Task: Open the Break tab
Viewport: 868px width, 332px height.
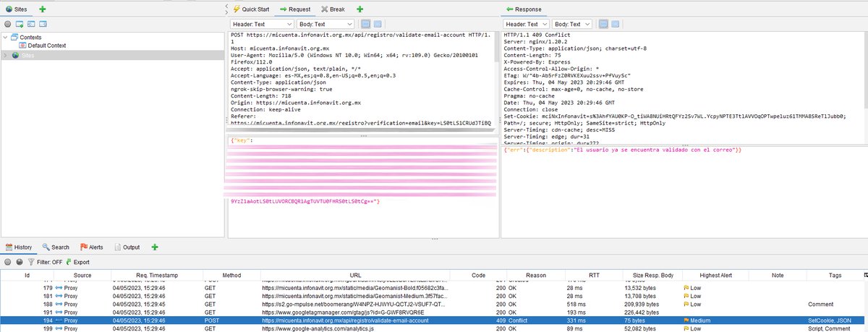Action: 332,9
